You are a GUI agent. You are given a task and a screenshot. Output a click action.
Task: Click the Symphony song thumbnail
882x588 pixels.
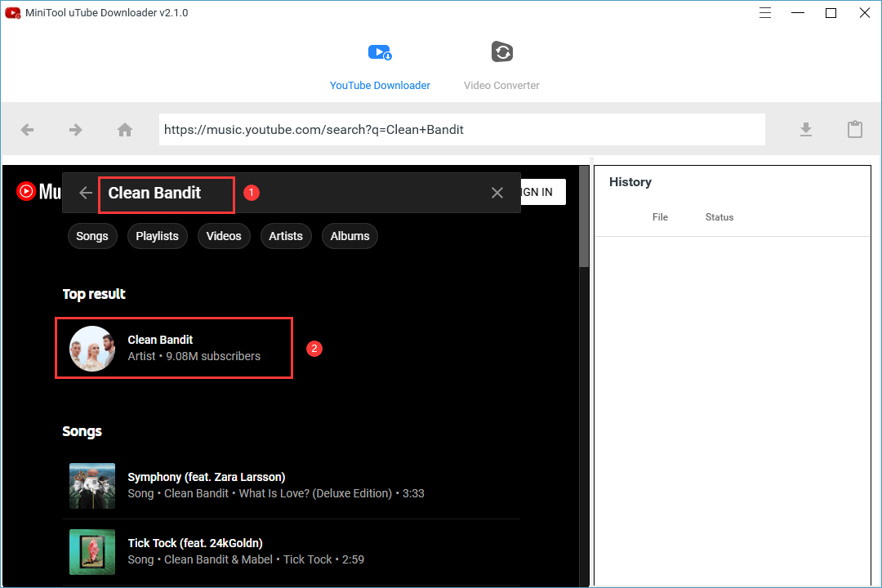pyautogui.click(x=91, y=484)
